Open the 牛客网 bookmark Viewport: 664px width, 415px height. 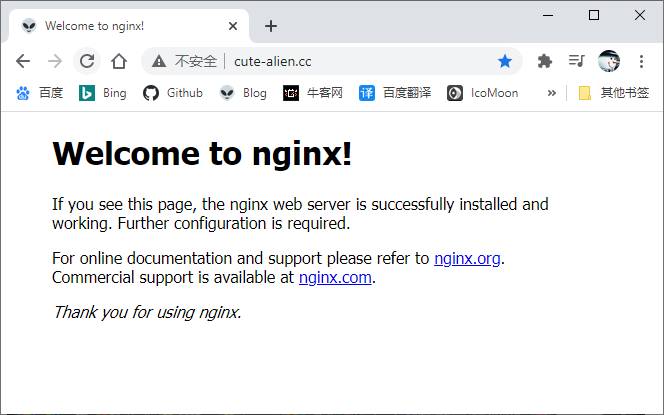(x=313, y=93)
